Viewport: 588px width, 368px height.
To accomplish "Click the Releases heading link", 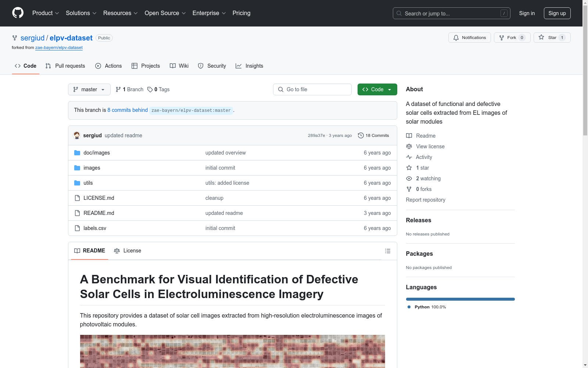I will coord(419,220).
